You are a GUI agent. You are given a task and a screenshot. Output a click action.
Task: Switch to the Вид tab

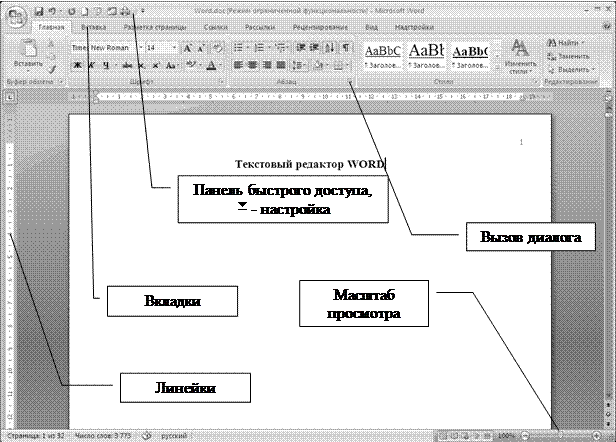(x=371, y=27)
